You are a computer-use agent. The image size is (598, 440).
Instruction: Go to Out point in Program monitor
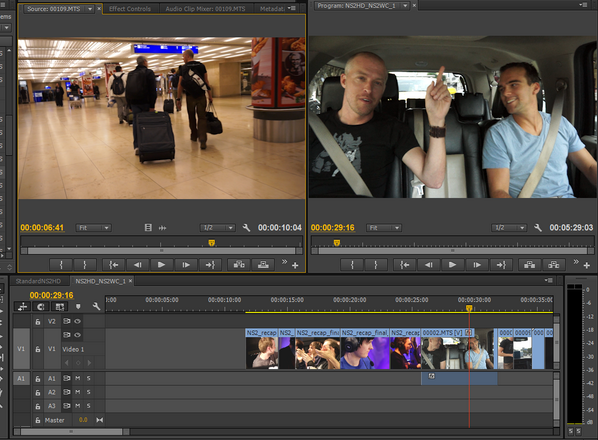pos(501,265)
